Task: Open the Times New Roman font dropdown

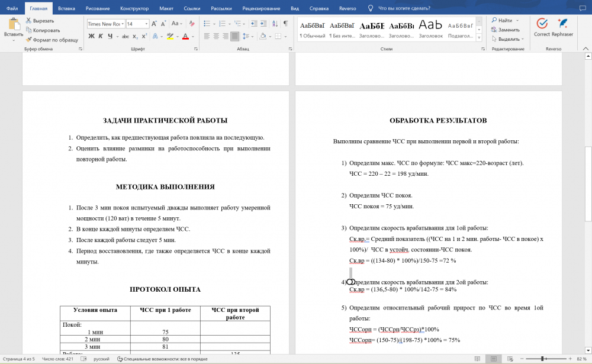Action: point(106,24)
